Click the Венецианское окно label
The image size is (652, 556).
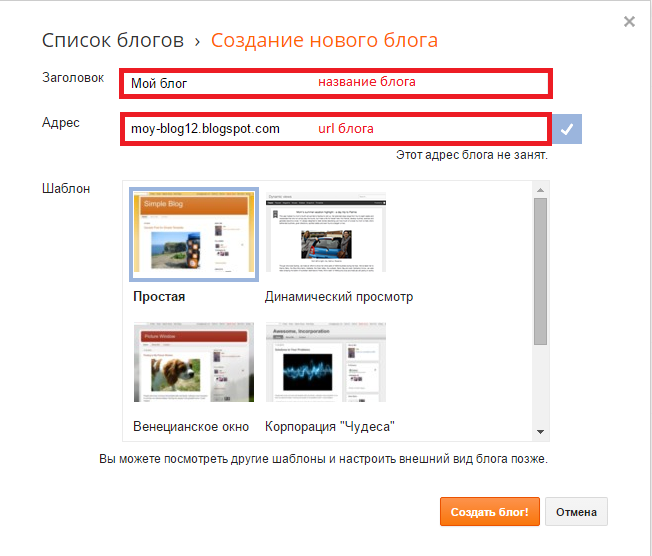click(x=191, y=427)
